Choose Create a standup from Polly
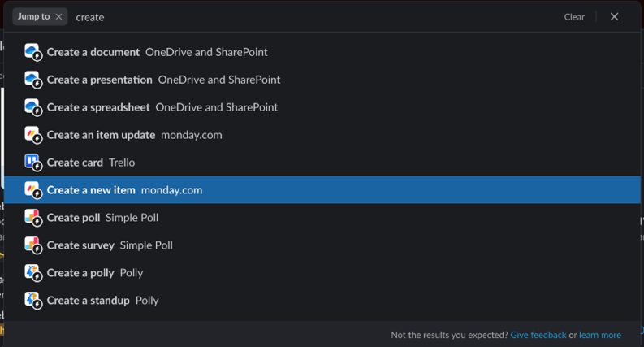Screen dimensions: 644x347 (x=102, y=301)
